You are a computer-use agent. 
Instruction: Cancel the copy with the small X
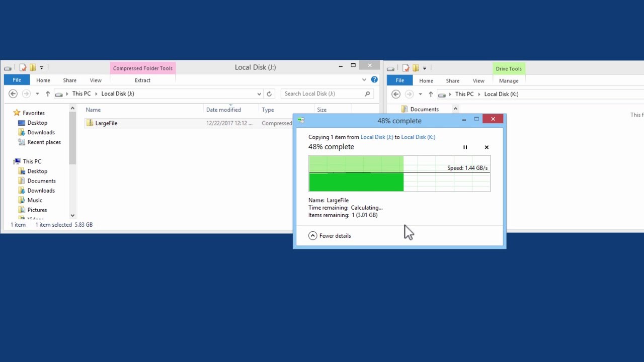(x=487, y=147)
